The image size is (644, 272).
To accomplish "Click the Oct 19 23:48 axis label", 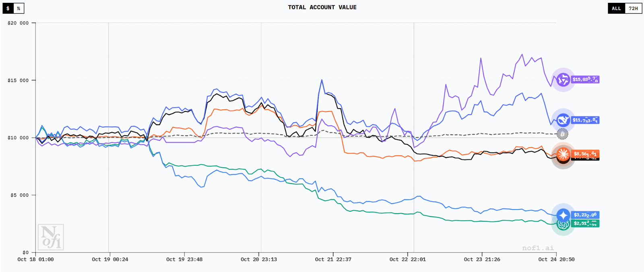I will click(184, 260).
